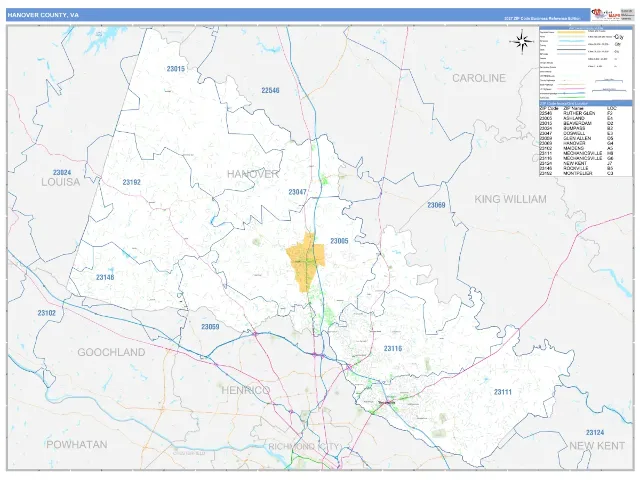Image resolution: width=640 pixels, height=480 pixels.
Task: Click the pink highway line sample in legend
Action: (x=571, y=89)
